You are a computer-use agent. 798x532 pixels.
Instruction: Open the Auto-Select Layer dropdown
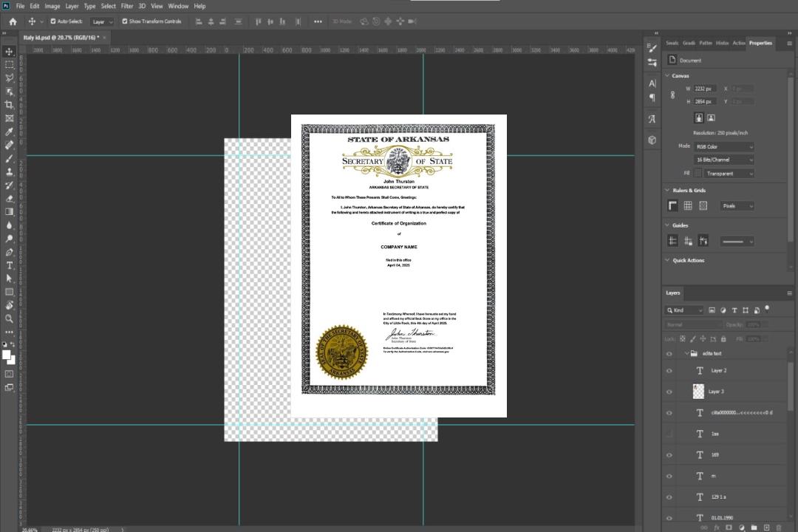(102, 21)
